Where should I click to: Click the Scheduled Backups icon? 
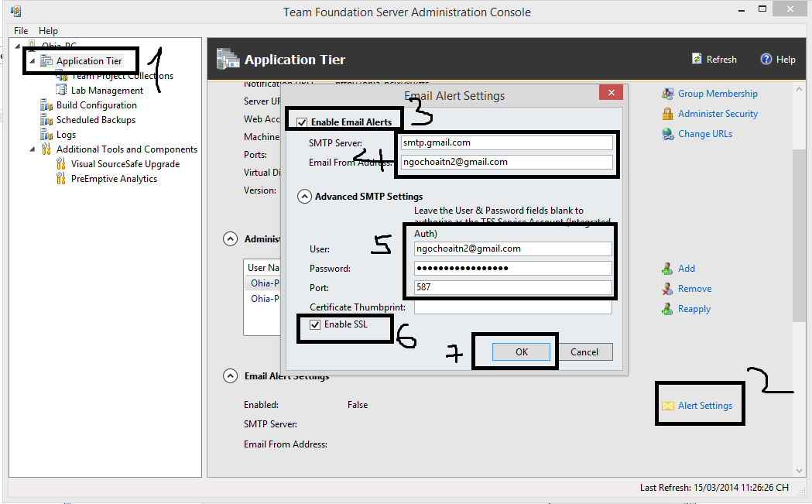pos(46,120)
